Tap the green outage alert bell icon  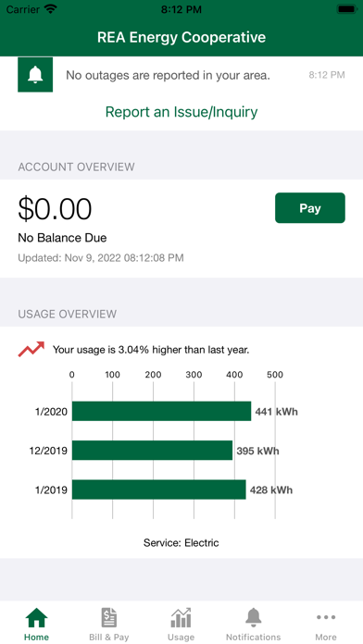[35, 75]
